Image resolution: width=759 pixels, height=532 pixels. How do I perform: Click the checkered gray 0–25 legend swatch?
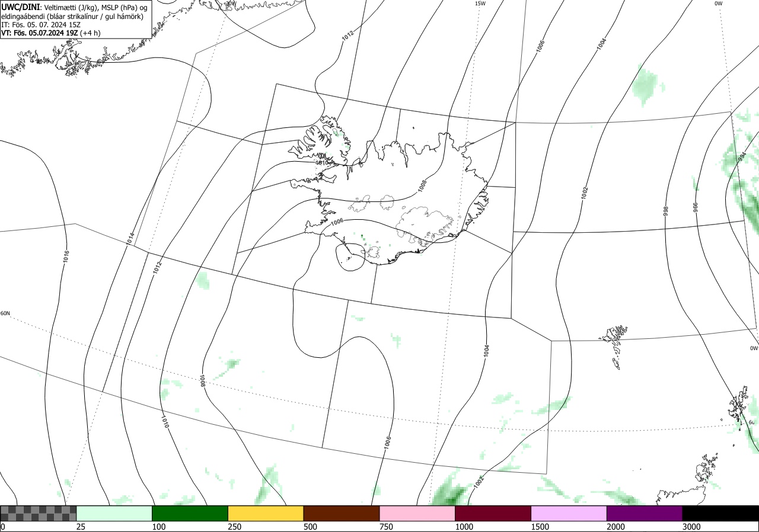[x=39, y=513]
